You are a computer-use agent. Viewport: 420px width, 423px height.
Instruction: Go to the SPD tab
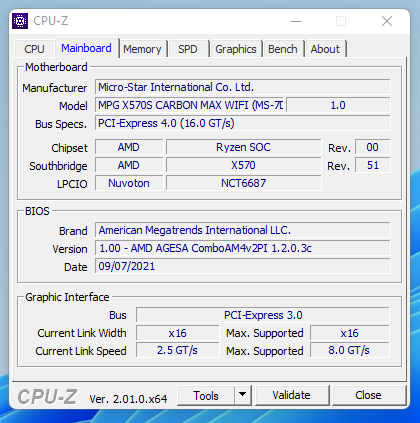[x=188, y=49]
